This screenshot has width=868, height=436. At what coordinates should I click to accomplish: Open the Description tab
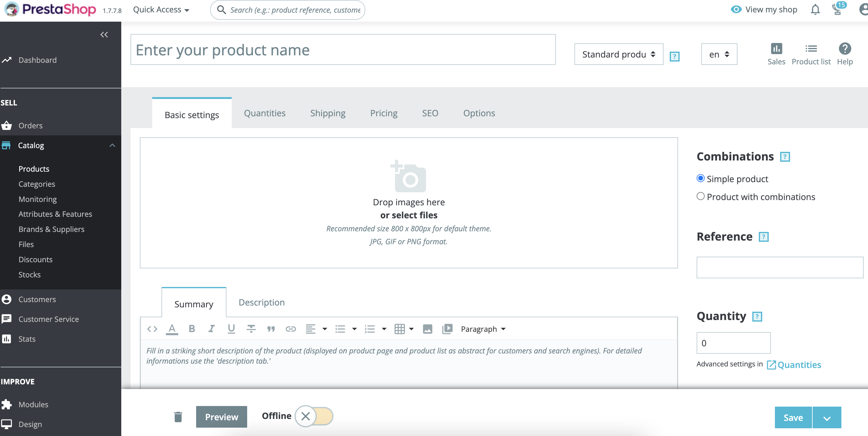pyautogui.click(x=261, y=303)
